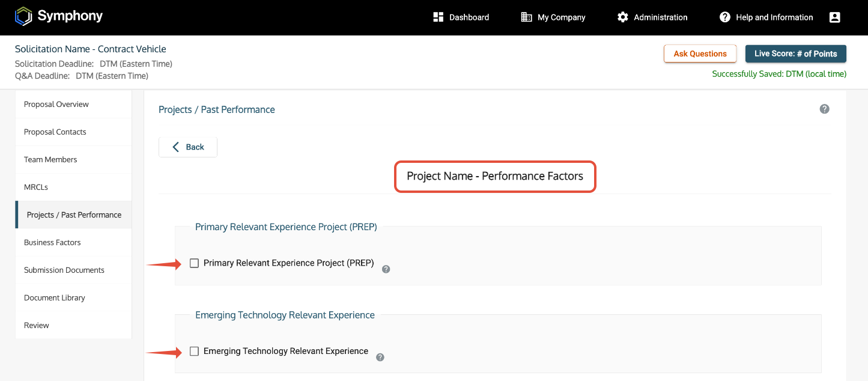Navigate to the MRCLs section
868x381 pixels.
click(x=36, y=187)
